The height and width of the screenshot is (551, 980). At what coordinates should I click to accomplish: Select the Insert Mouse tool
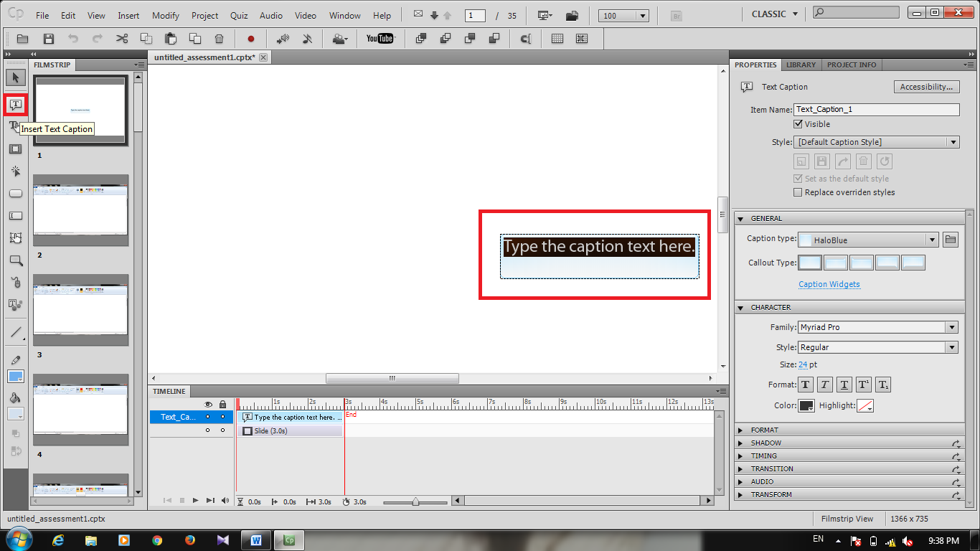(x=16, y=282)
